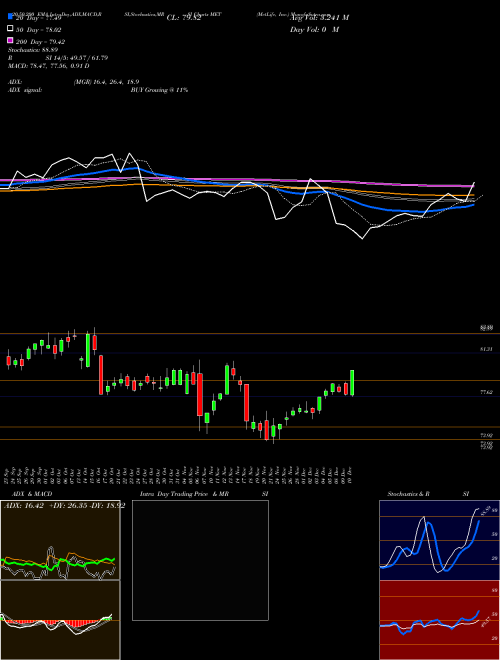This screenshot has height=660, width=500.
Task: Click the blue 20 Day legend swatch
Action: (10, 16)
